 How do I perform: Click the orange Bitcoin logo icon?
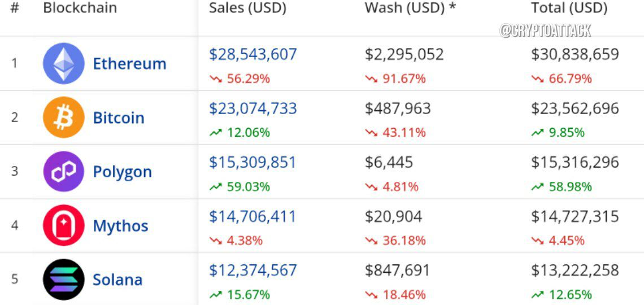coord(64,117)
